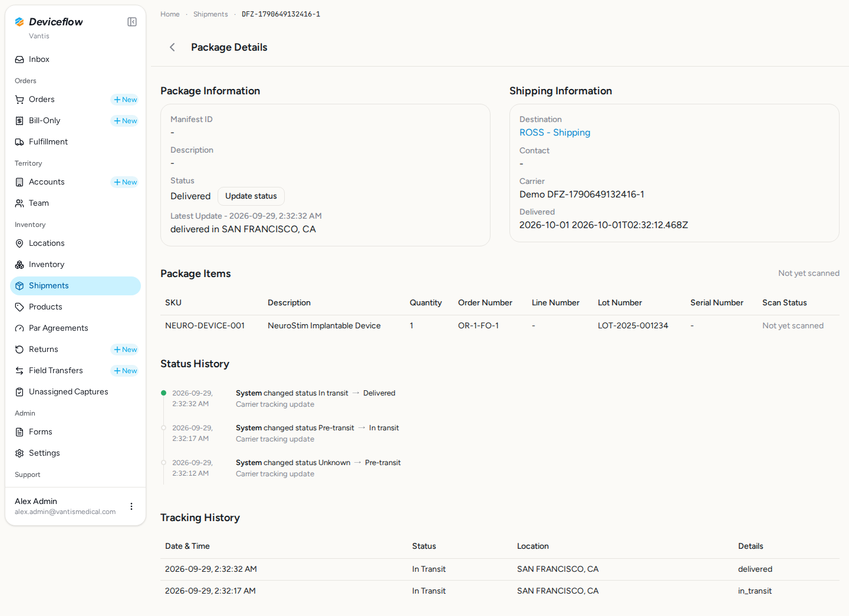Go to the Shipments breadcrumb
This screenshot has width=849, height=616.
coord(210,14)
